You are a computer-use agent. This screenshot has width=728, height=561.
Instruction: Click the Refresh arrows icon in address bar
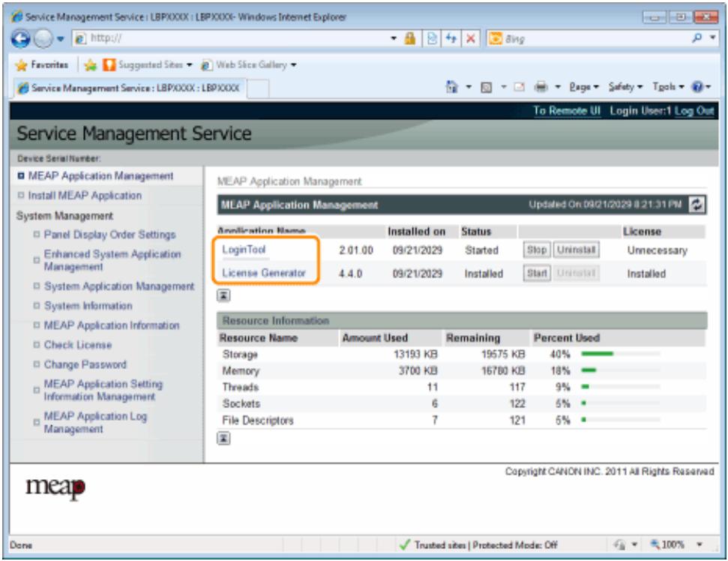451,38
